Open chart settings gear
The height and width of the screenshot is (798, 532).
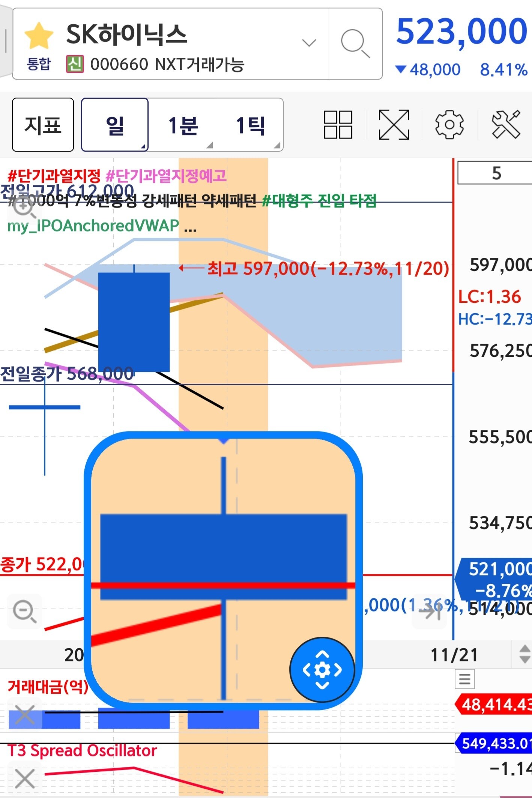449,125
